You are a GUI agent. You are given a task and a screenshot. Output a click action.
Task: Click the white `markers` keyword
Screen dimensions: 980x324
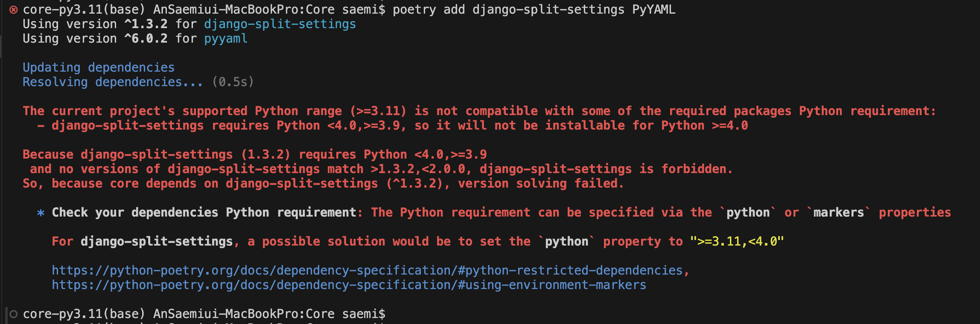[x=838, y=213]
